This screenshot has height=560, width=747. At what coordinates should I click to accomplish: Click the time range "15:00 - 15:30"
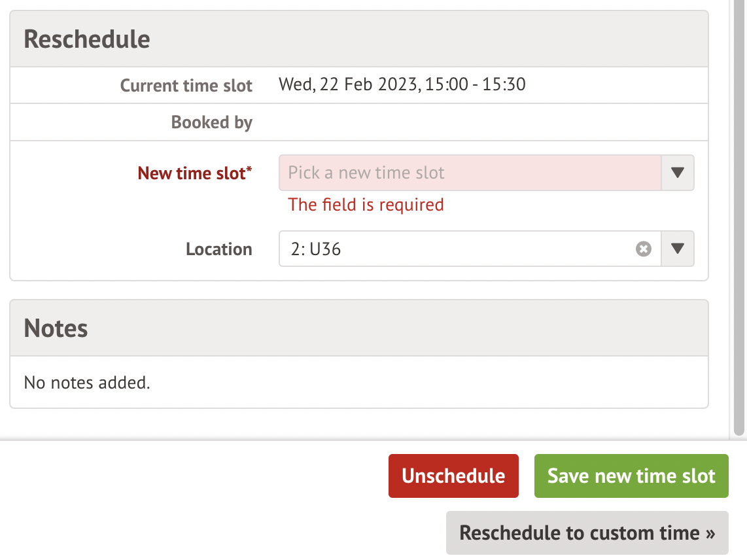476,84
